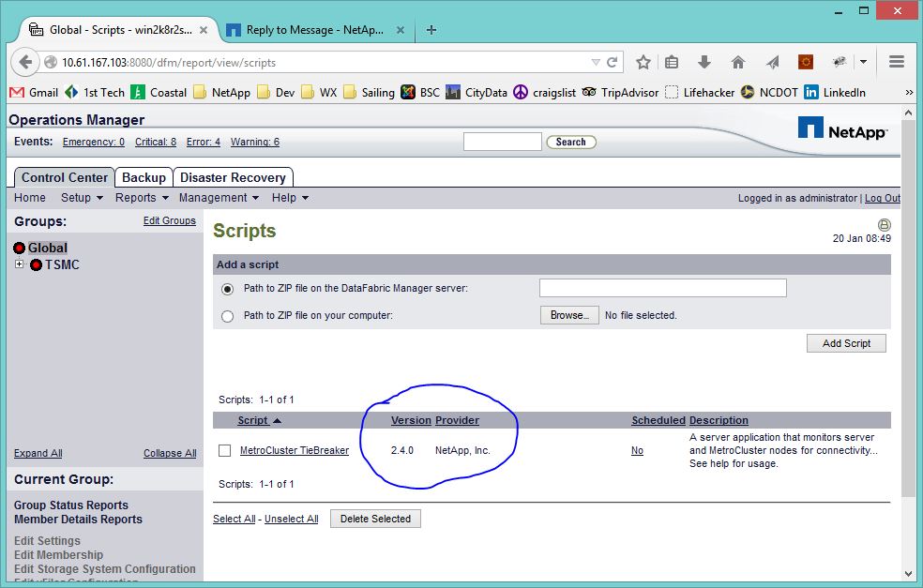
Task: Open the Sailing bookmarks folder
Action: [369, 93]
